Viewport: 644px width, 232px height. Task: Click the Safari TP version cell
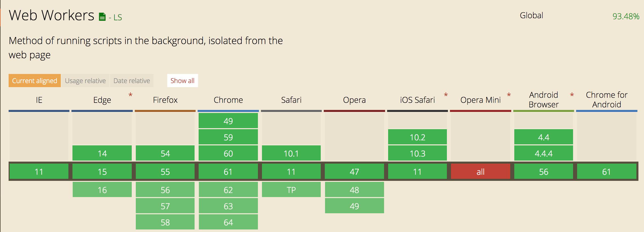pos(291,190)
